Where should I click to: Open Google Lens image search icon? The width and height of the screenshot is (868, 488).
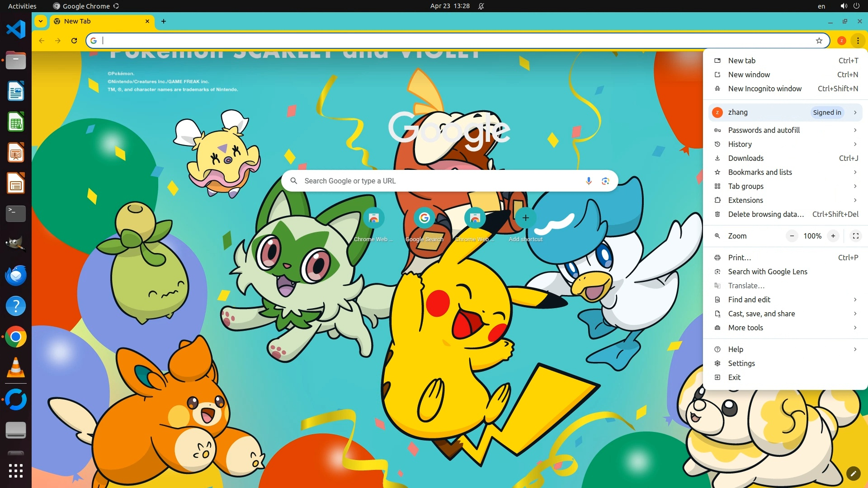click(x=605, y=181)
